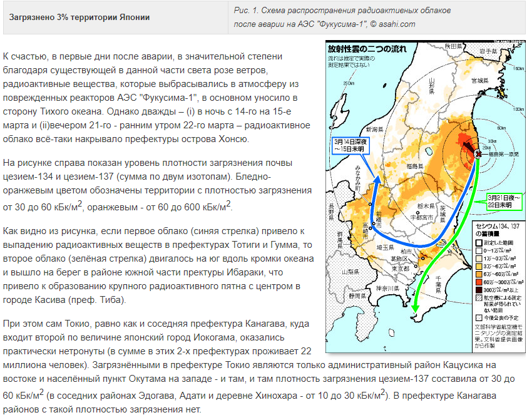This screenshot has height=420, width=527.
Task: Click the legend title "セシウム134、137の蓄積量"
Action: click(x=498, y=230)
